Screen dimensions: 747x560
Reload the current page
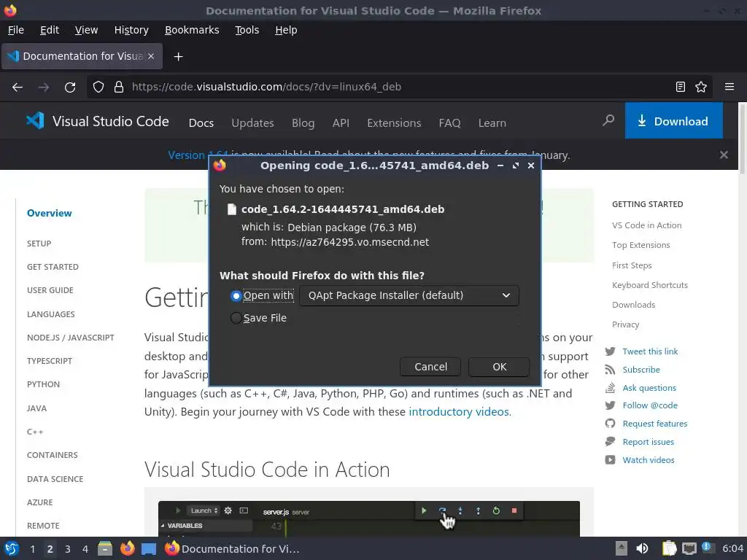(x=70, y=87)
